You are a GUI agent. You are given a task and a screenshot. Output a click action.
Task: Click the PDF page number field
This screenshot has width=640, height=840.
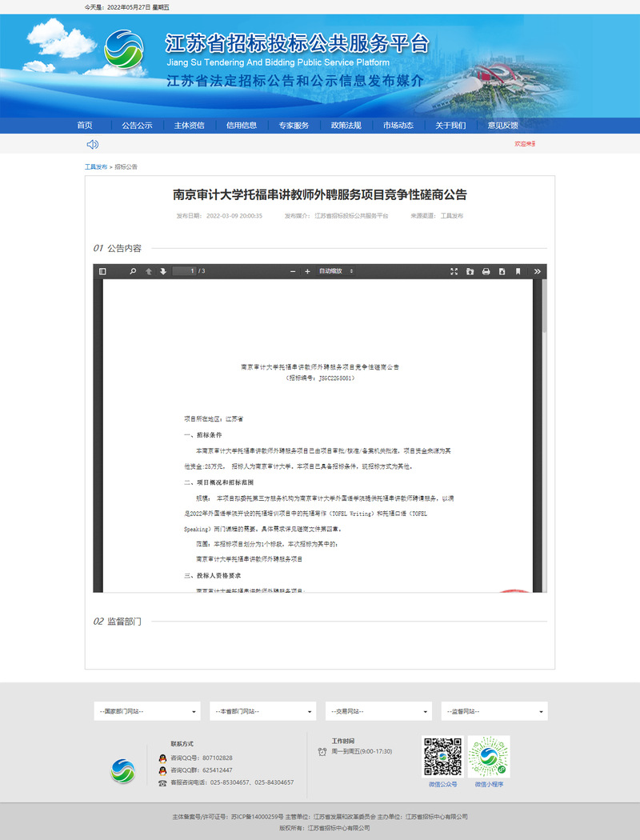click(184, 271)
